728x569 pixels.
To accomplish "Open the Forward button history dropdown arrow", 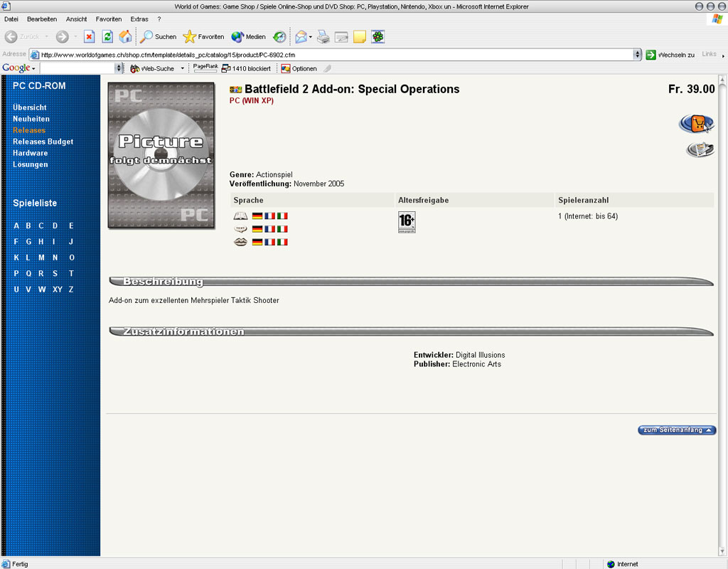I will click(75, 37).
